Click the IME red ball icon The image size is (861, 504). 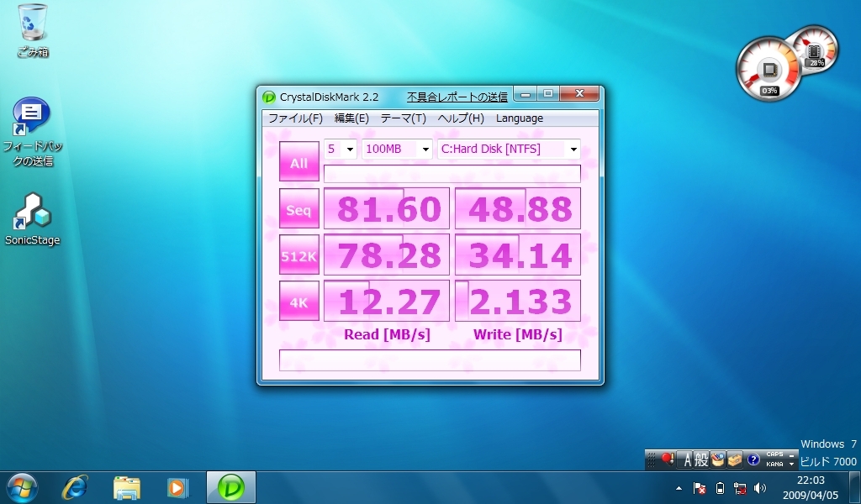click(667, 459)
